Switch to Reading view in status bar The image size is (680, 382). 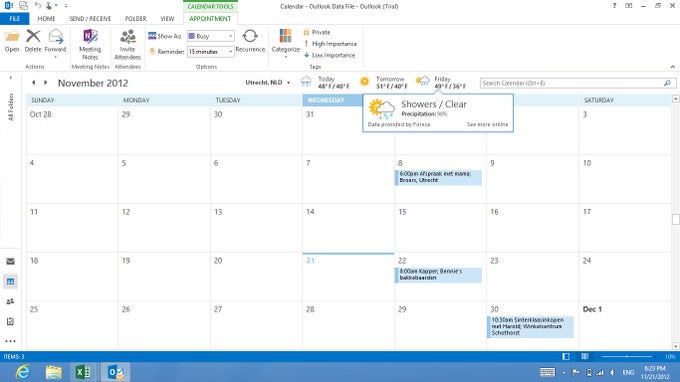(585, 356)
